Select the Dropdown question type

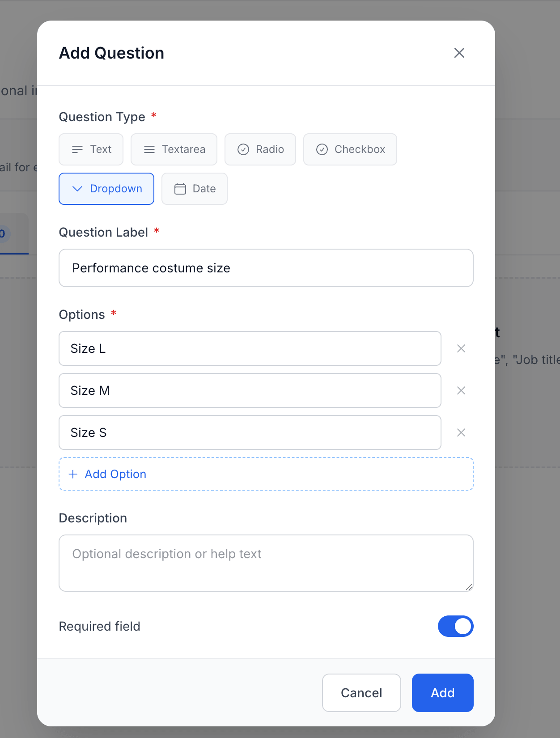click(106, 189)
